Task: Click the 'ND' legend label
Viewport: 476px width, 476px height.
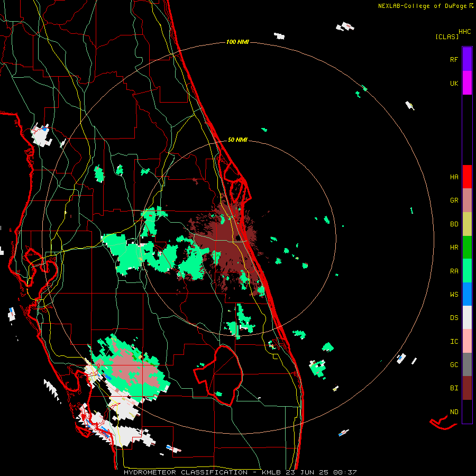Action: 454,412
